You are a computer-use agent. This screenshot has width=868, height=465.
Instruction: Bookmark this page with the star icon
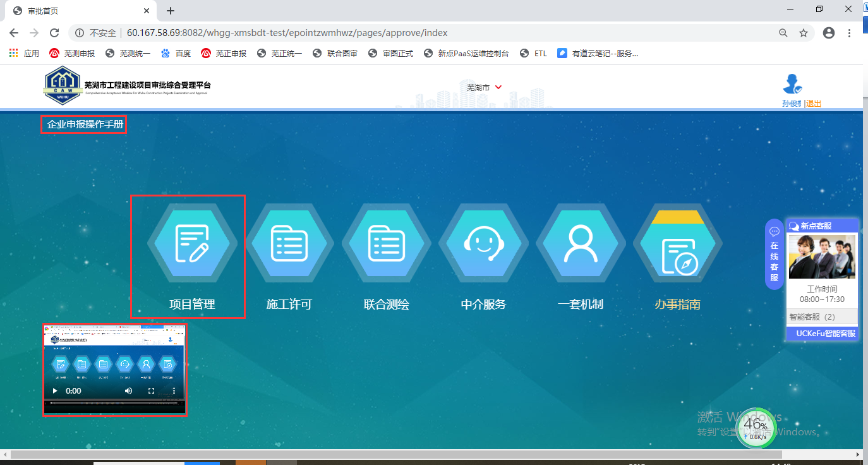[804, 33]
